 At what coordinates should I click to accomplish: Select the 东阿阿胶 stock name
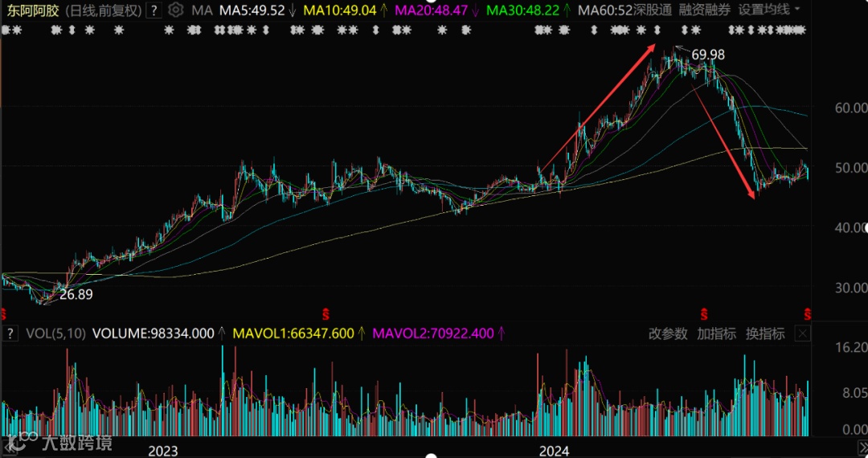click(33, 10)
